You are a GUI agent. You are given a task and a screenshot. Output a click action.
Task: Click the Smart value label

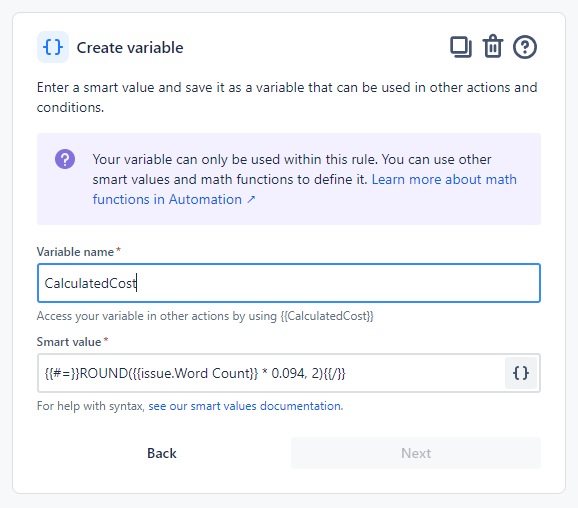[69, 342]
